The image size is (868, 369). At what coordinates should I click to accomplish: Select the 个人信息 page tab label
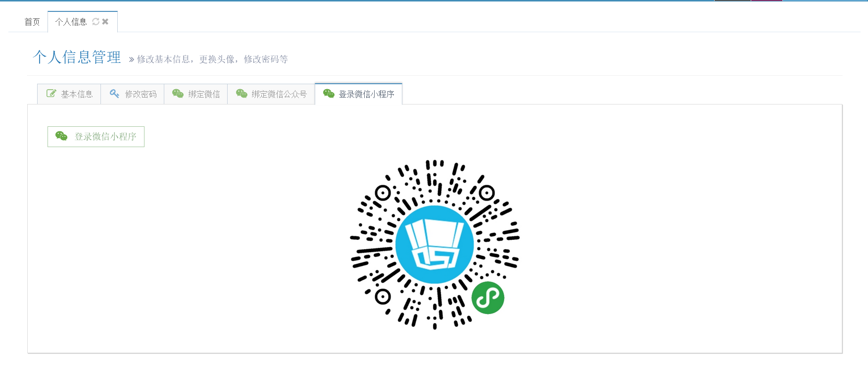(x=71, y=22)
